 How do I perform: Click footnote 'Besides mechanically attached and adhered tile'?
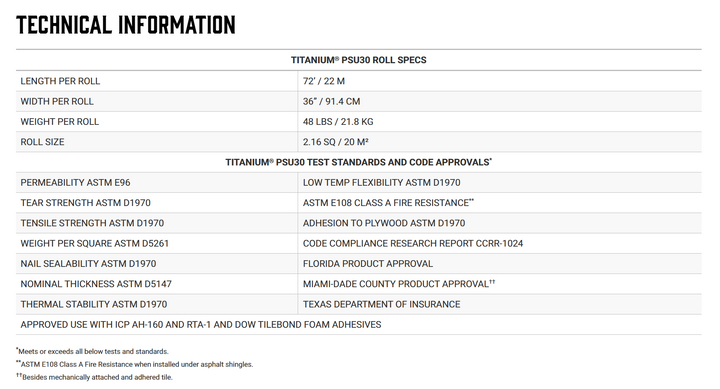coord(95,377)
